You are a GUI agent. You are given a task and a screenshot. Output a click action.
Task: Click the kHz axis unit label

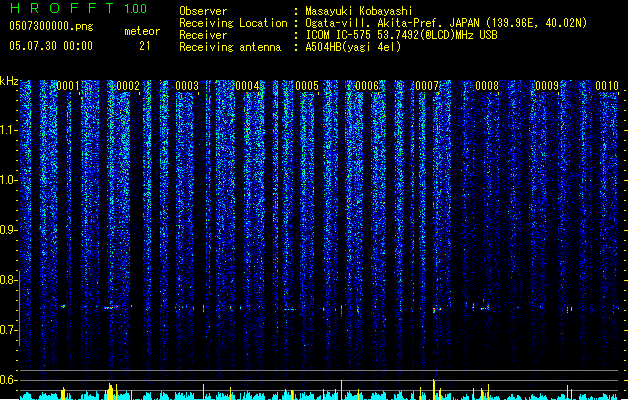coord(9,81)
